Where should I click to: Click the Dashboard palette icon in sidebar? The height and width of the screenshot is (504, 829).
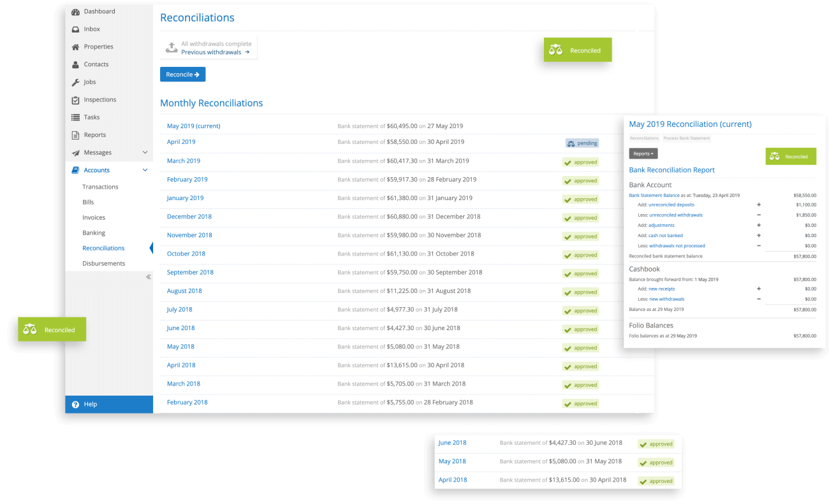click(x=75, y=11)
